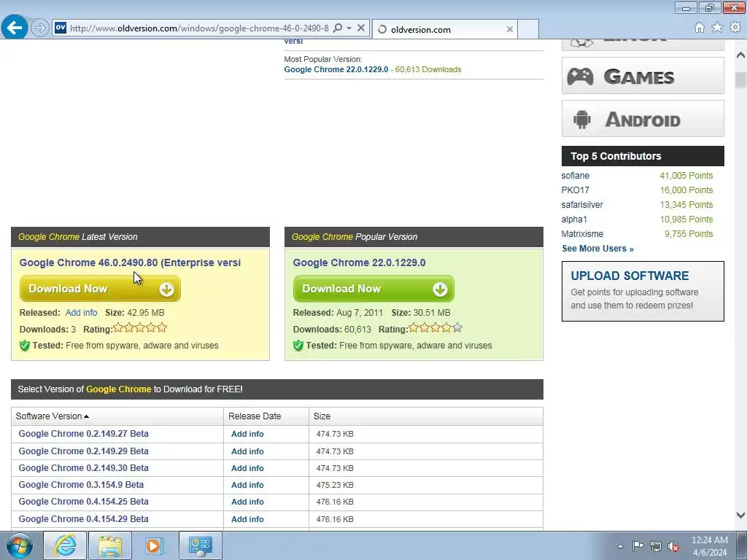The image size is (747, 560).
Task: Open Google Chrome 46.0.2490.80 Enterprise title link
Action: 130,262
